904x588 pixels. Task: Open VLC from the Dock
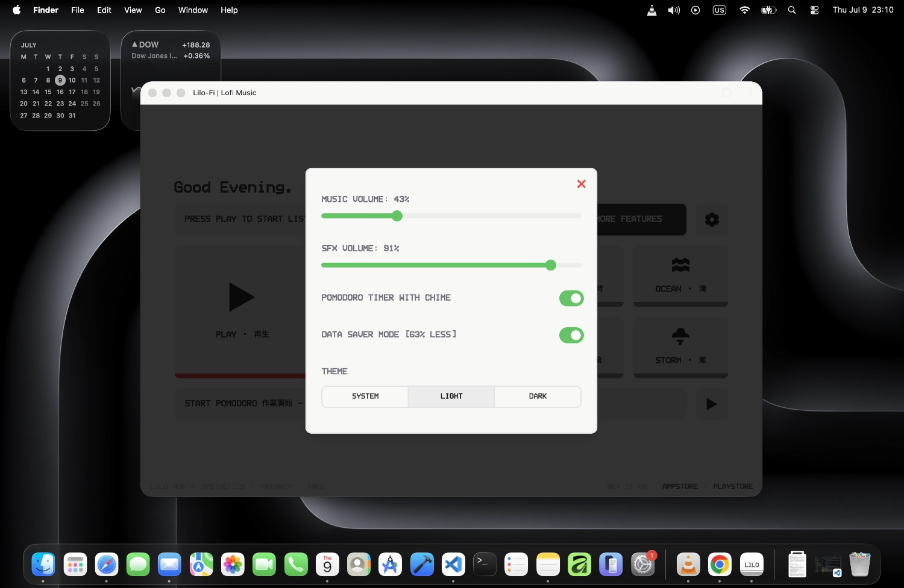[688, 565]
